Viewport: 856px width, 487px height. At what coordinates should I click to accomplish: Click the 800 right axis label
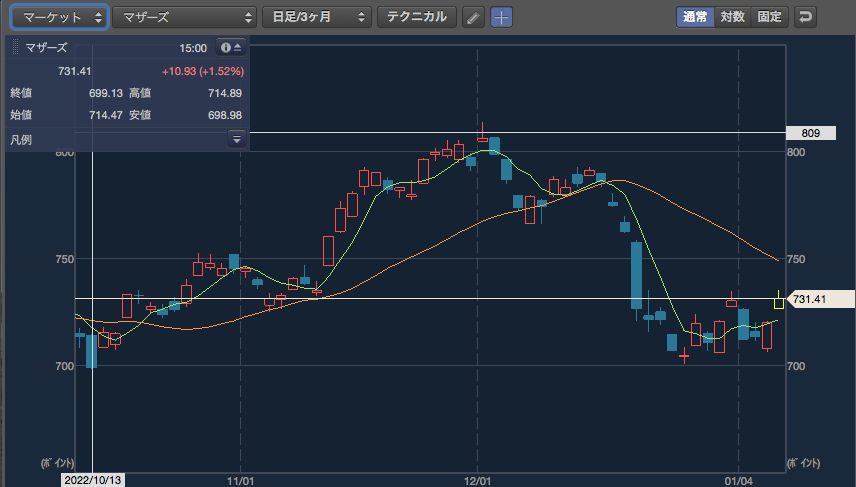[796, 152]
